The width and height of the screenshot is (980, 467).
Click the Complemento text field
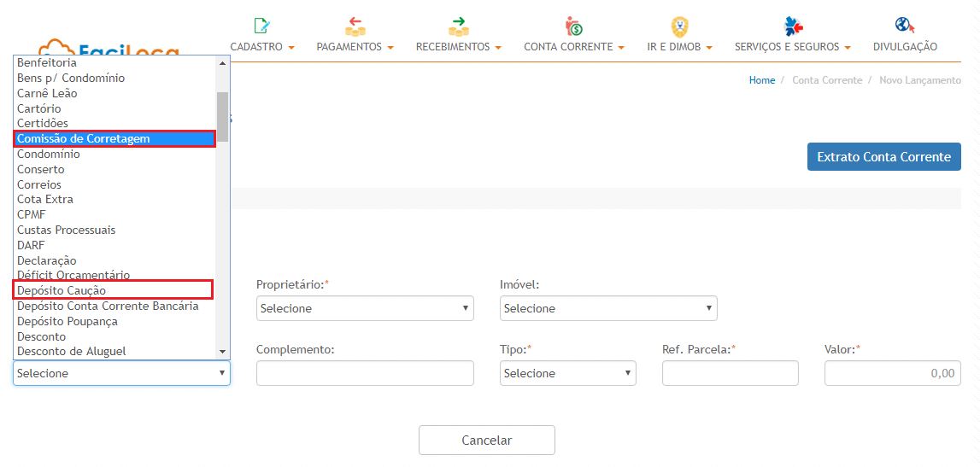365,373
